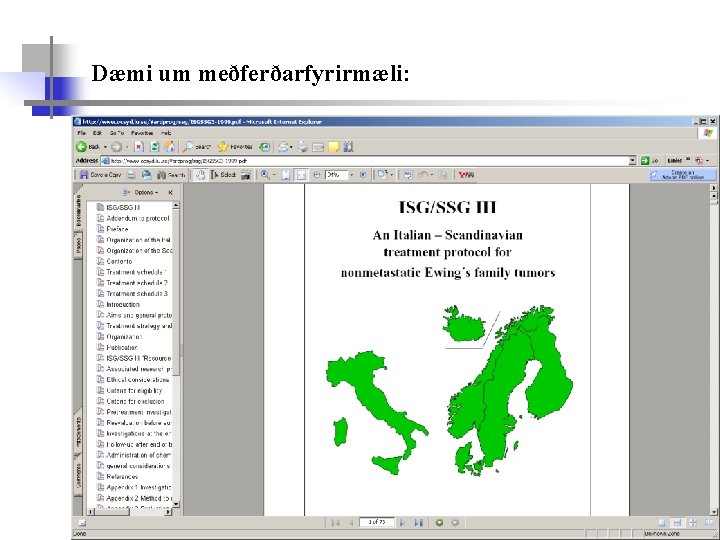
Task: Open the zoom percentage dropdown
Action: point(352,175)
